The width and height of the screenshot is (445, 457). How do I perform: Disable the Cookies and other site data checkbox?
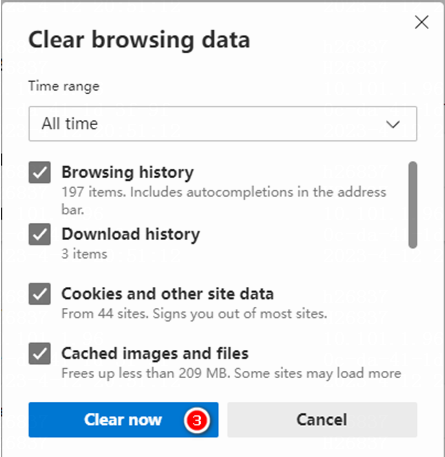(x=40, y=294)
